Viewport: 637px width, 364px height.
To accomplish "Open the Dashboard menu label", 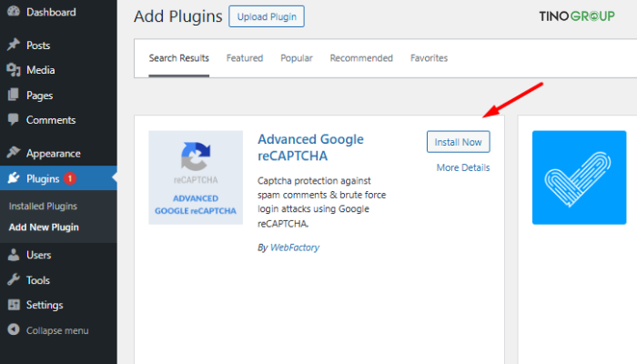I will coord(51,12).
